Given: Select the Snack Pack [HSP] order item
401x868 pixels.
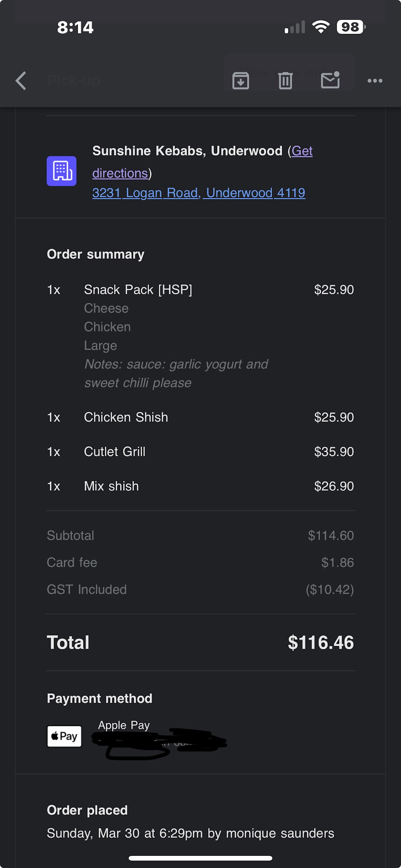Looking at the screenshot, I should (138, 290).
